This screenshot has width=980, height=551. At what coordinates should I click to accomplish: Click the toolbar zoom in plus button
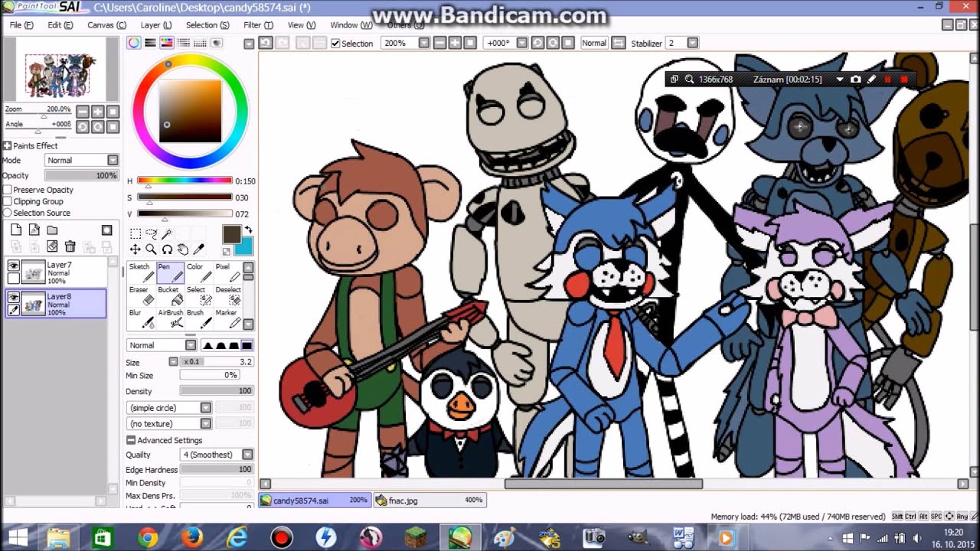pyautogui.click(x=455, y=44)
